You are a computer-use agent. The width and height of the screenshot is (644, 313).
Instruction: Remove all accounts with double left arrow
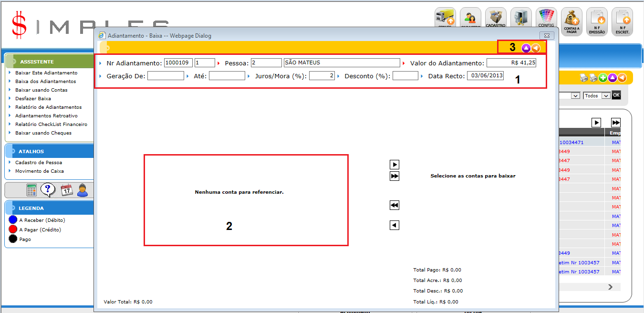395,205
